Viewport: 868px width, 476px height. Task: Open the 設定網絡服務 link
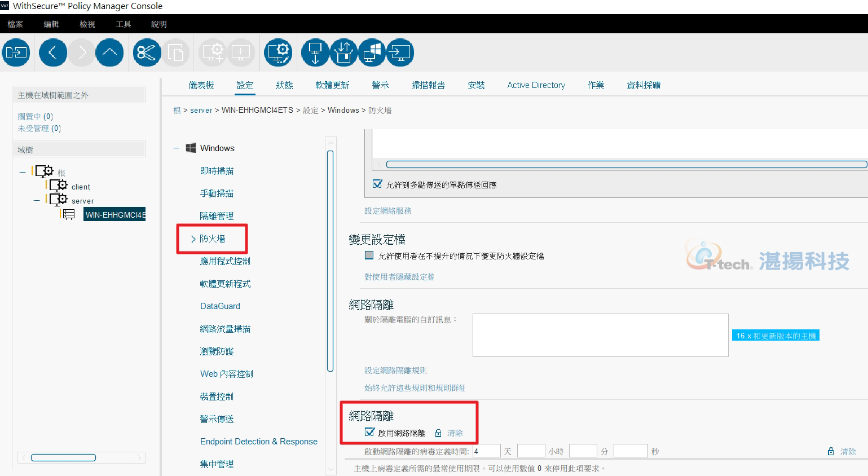point(387,211)
